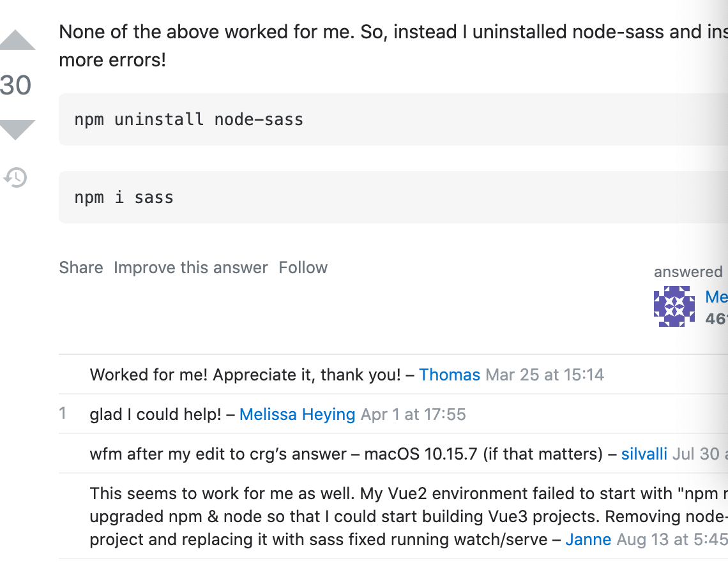Click the 'answered' label above the avatar

[688, 272]
